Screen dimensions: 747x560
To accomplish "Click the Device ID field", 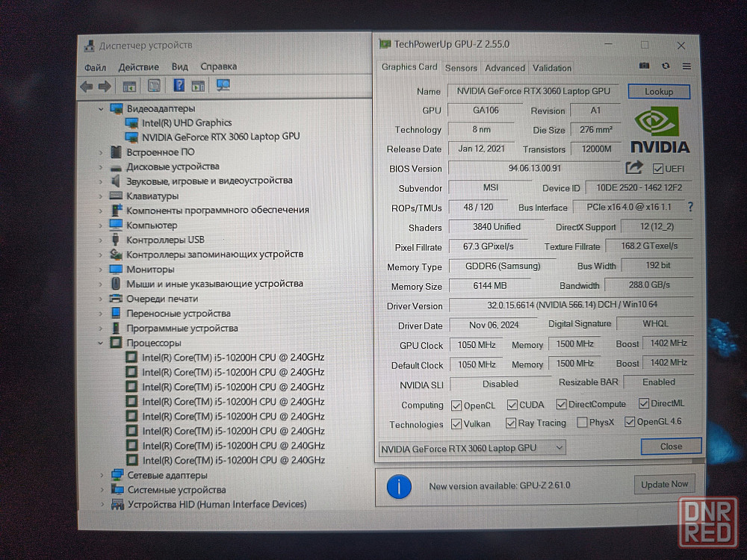I will coord(639,187).
